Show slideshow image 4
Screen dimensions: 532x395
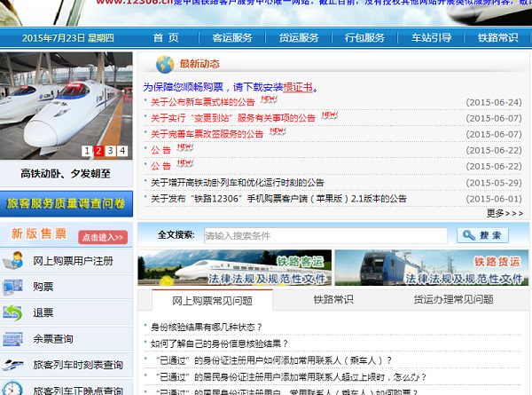(x=122, y=151)
